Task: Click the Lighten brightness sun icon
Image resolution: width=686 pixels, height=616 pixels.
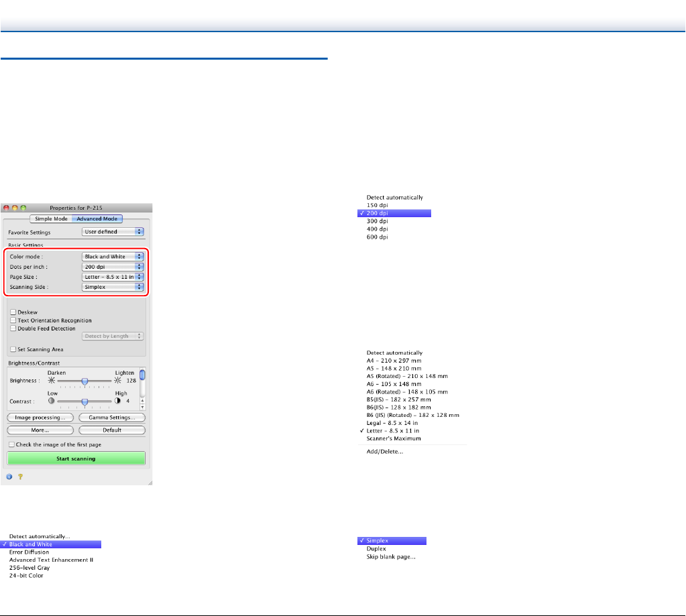Action: coord(119,380)
